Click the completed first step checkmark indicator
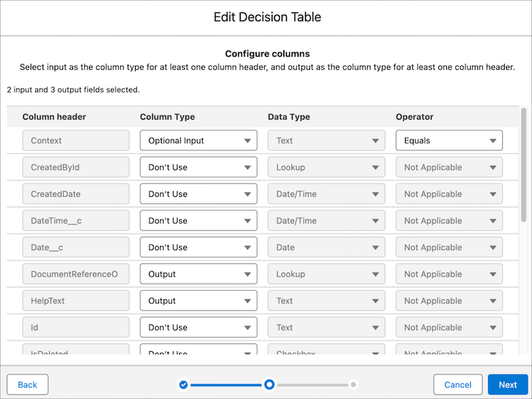The height and width of the screenshot is (399, 532). [184, 384]
